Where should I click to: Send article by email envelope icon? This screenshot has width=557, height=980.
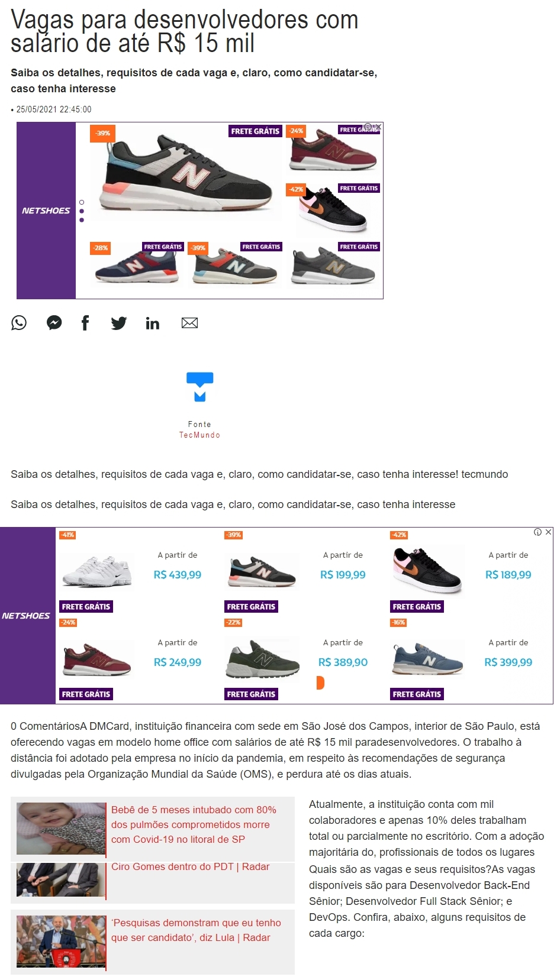click(x=189, y=323)
